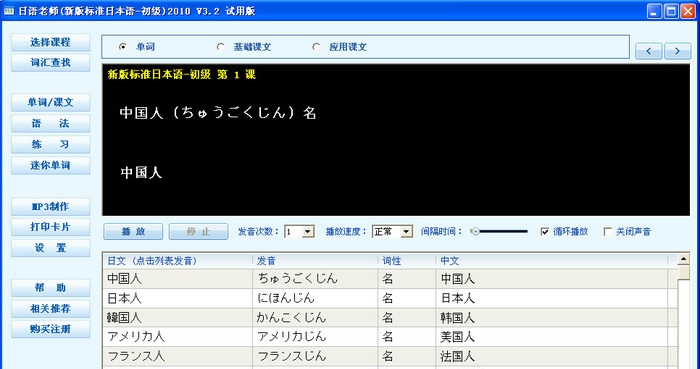Viewport: 700px width, 369px height.
Task: Launch 迷你单词 mini word mode
Action: (x=50, y=166)
